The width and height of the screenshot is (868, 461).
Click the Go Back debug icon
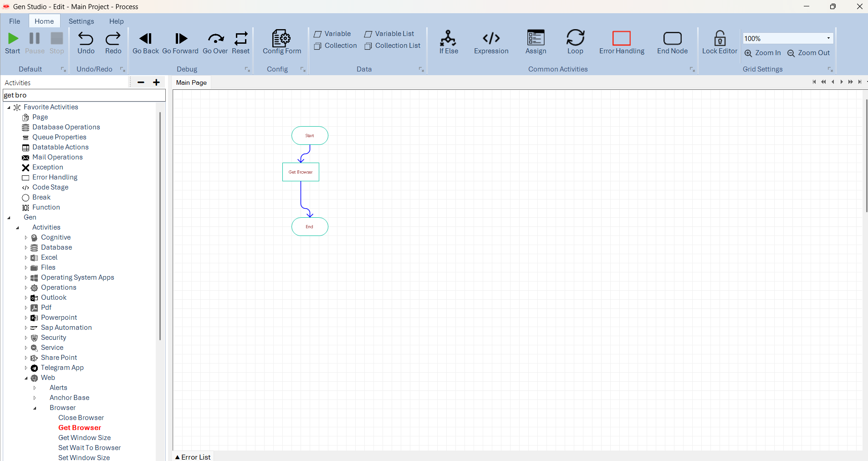(x=146, y=38)
